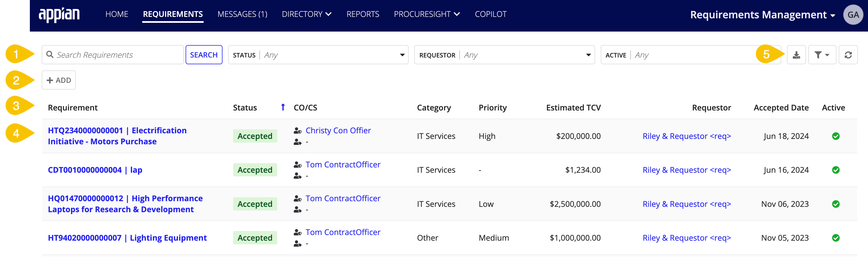Image resolution: width=868 pixels, height=257 pixels.
Task: Click the Medium priority cell
Action: 494,238
